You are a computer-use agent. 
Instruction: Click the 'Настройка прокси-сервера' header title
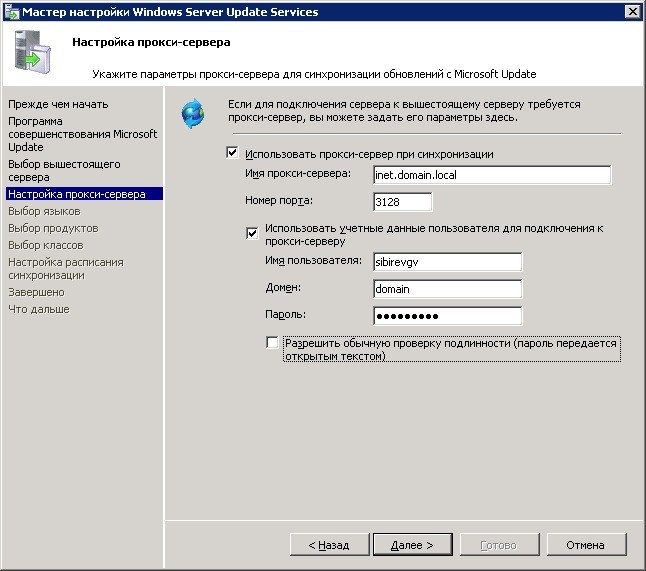tap(151, 42)
